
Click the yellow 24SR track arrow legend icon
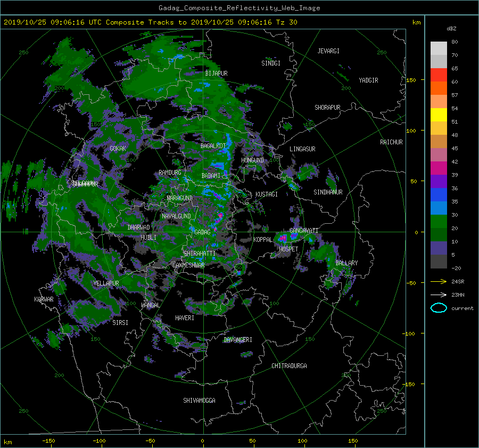coord(439,281)
